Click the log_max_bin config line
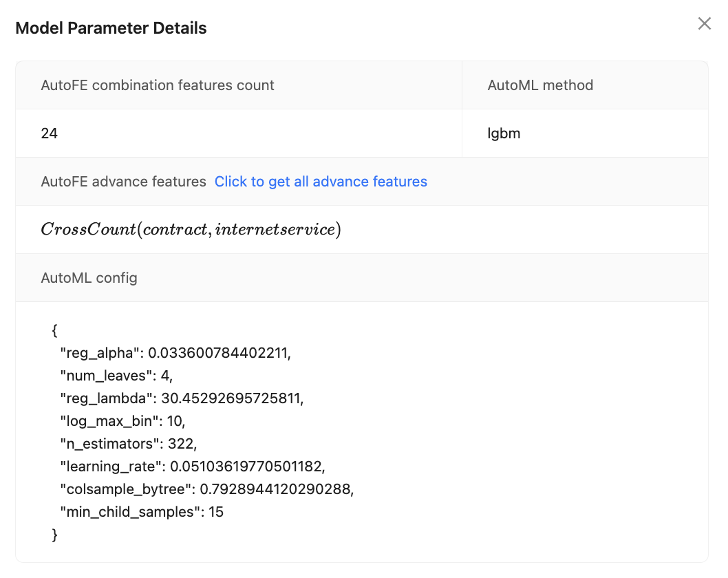The height and width of the screenshot is (578, 728). 123,421
